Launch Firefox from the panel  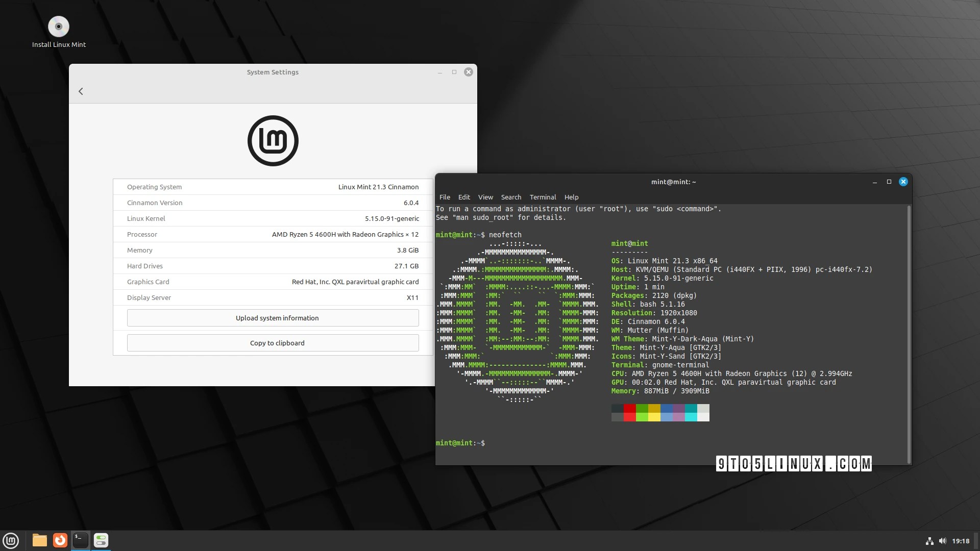tap(60, 540)
